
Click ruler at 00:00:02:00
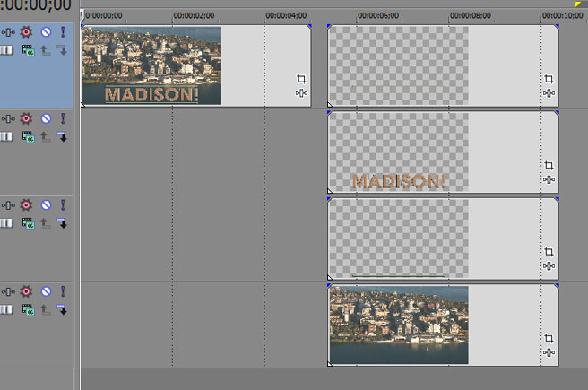[x=194, y=16]
